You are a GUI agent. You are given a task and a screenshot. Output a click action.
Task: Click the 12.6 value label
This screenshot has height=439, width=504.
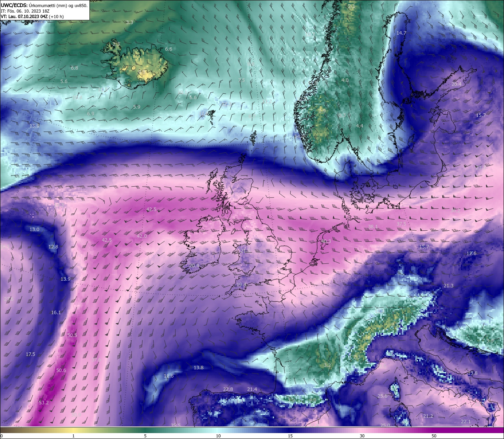click(471, 254)
